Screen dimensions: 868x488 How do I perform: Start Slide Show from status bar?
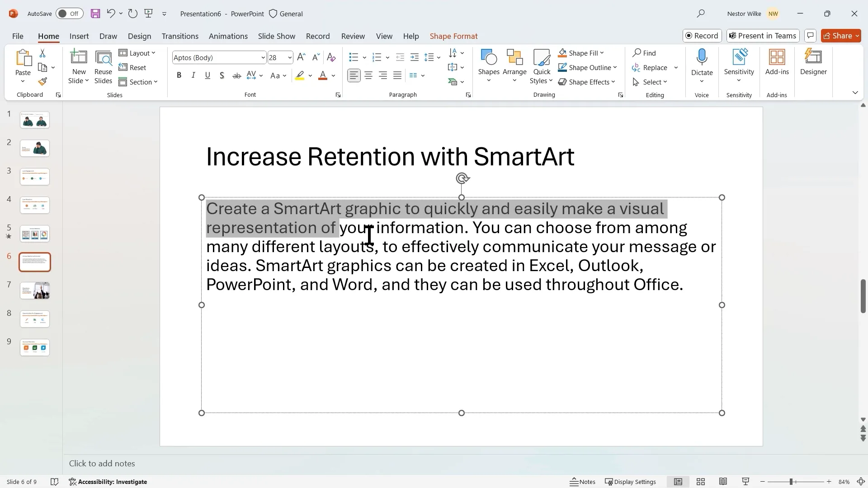coord(745,482)
